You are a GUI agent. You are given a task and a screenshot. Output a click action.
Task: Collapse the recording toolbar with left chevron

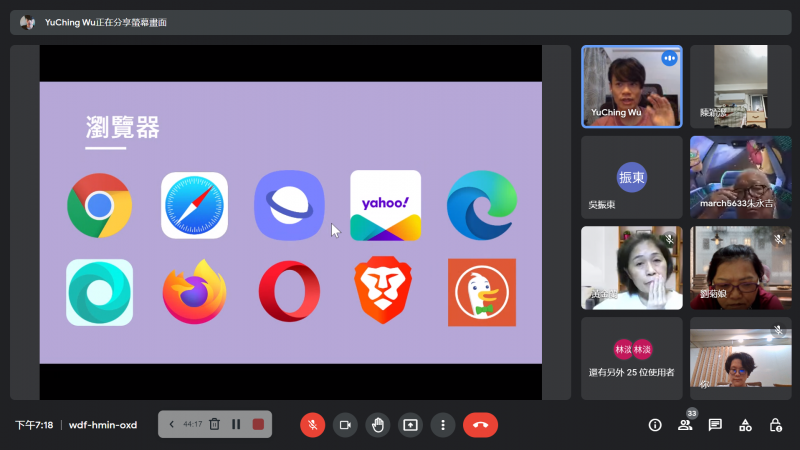[x=171, y=424]
